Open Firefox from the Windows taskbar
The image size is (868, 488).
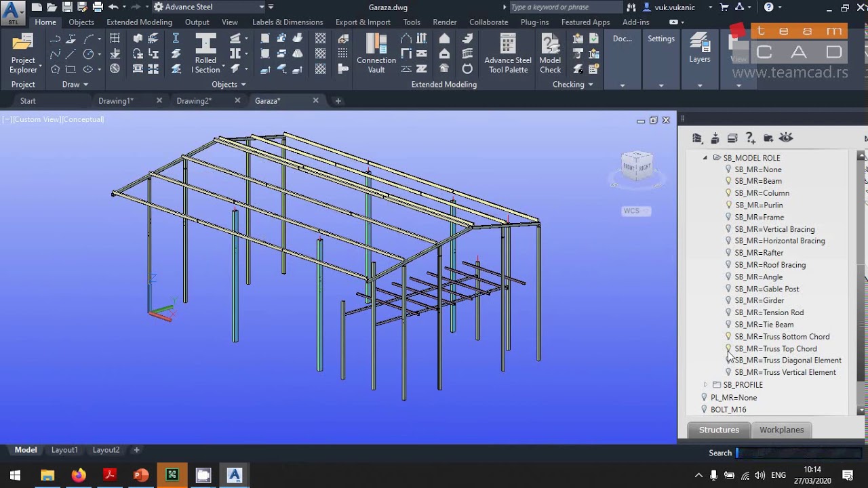click(x=79, y=475)
